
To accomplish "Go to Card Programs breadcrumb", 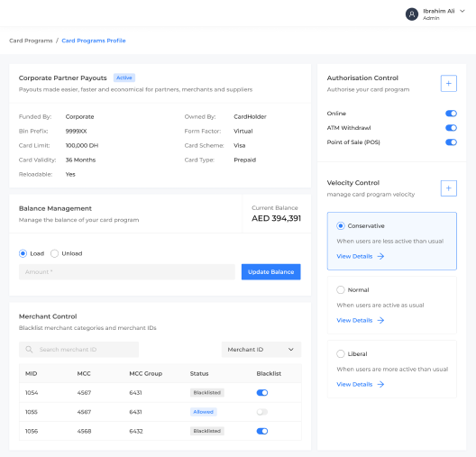I will pyautogui.click(x=31, y=41).
